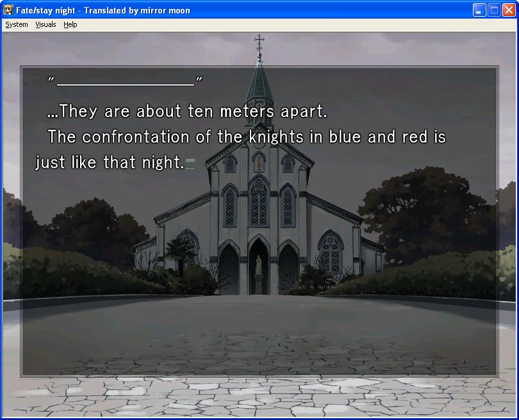
Task: Close the Fate/stay night window
Action: pos(509,10)
